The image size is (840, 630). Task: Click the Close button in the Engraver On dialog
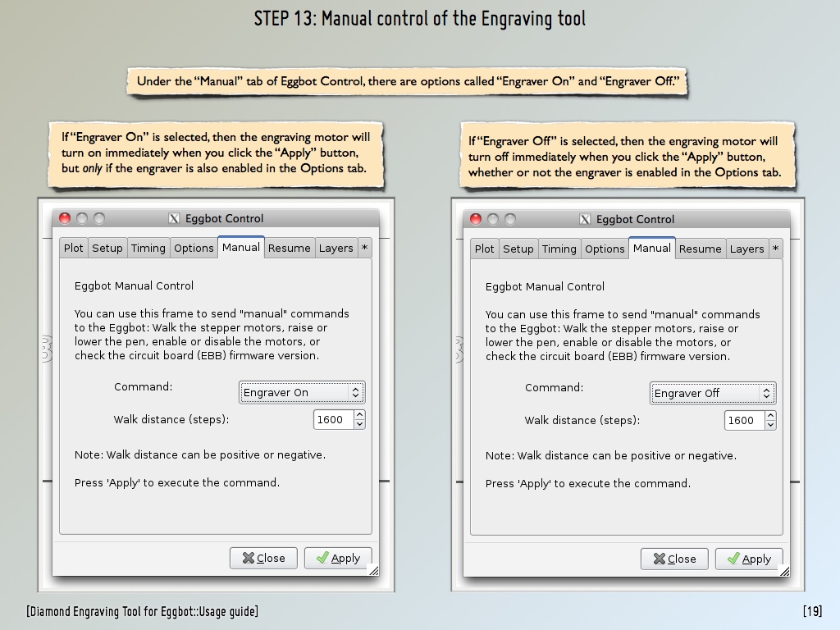click(x=263, y=558)
